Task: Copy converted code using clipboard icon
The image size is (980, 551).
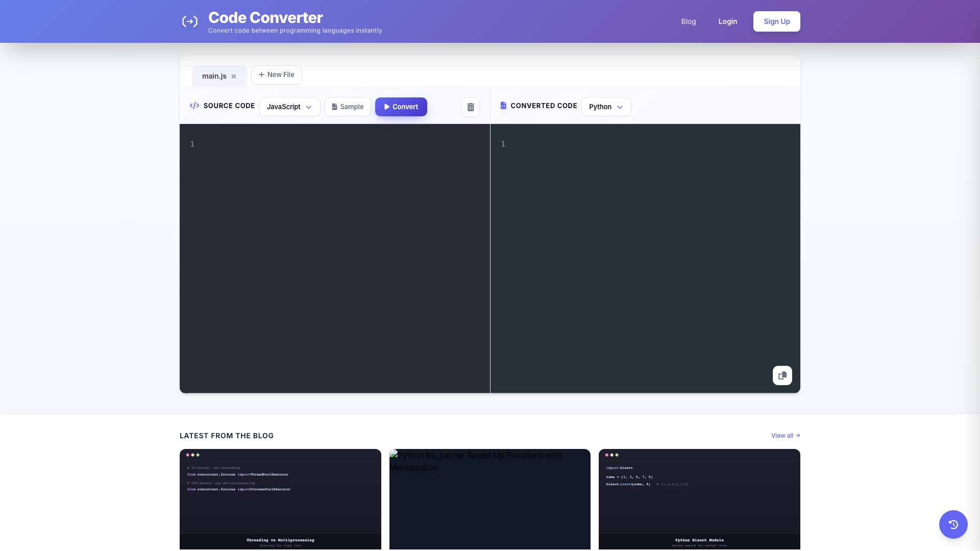Action: tap(782, 375)
